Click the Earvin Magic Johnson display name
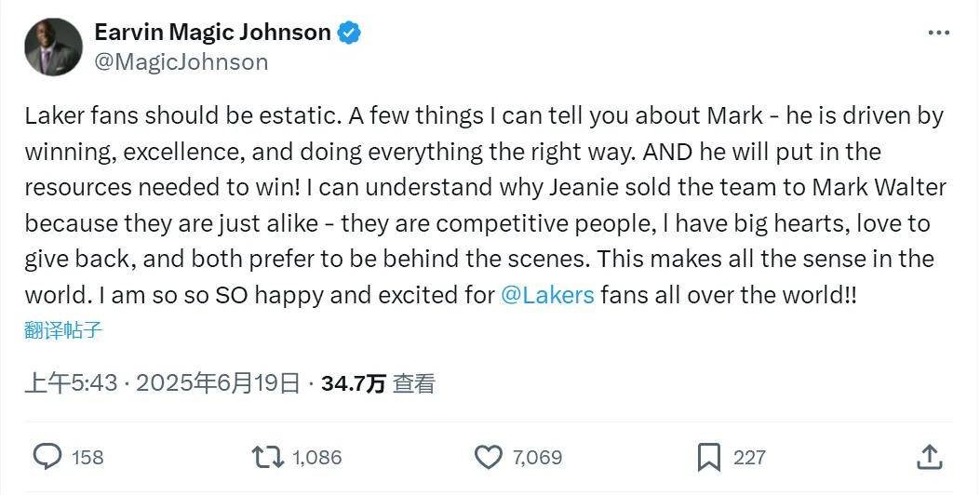 [212, 33]
